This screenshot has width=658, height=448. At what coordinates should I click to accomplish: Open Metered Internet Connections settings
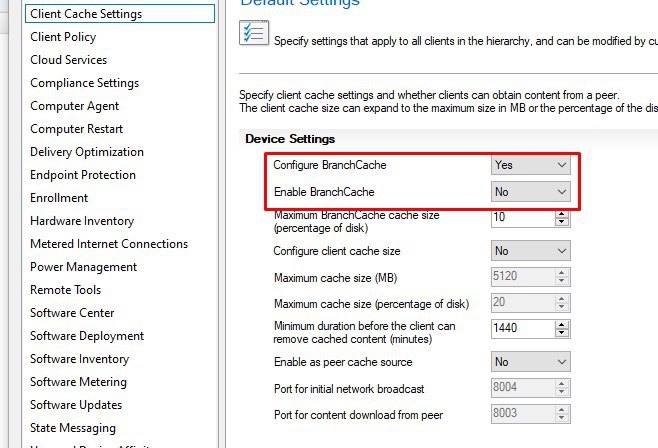109,244
